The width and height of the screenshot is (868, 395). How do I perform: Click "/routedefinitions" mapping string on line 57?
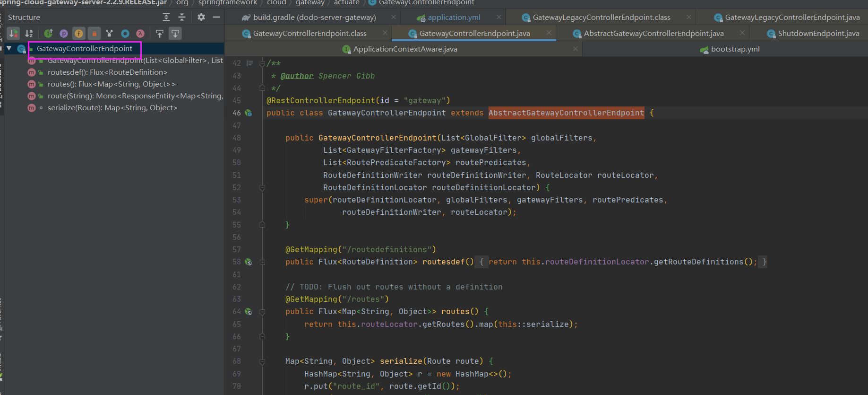[x=387, y=249]
